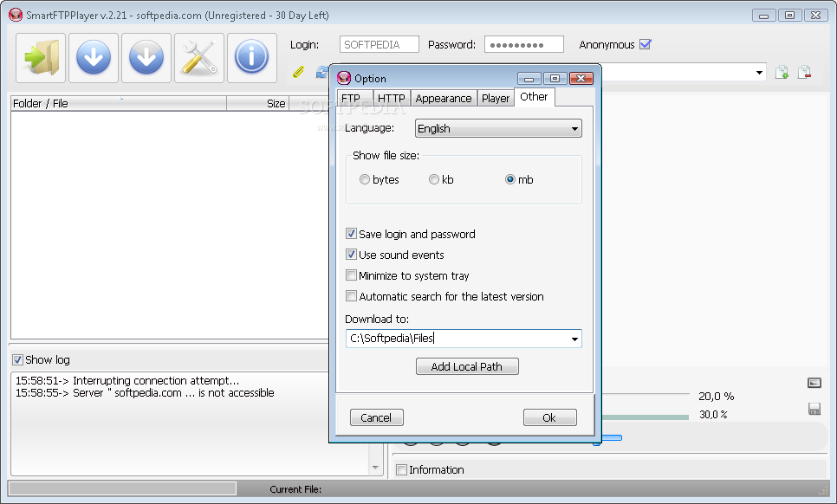Click the Add Local Path button
The height and width of the screenshot is (504, 837).
pos(467,366)
